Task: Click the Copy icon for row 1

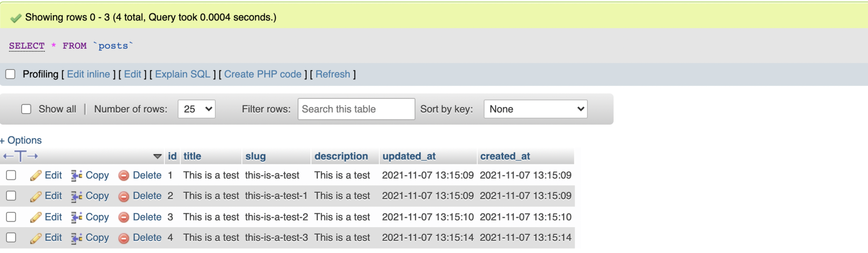Action: pos(77,175)
